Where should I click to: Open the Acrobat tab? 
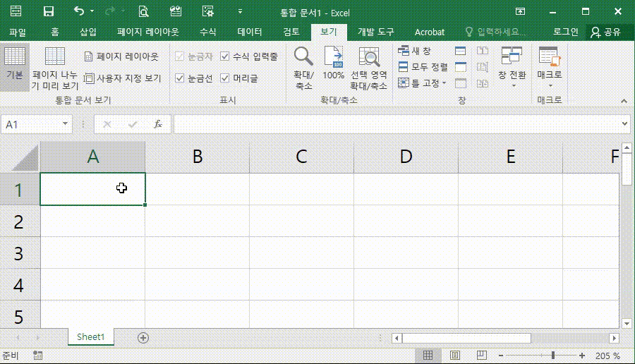[x=429, y=32]
